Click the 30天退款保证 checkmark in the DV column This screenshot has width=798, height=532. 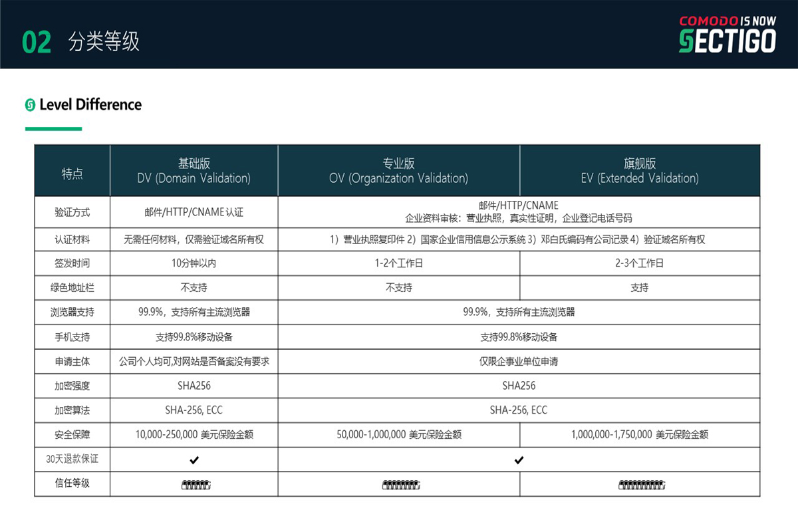coord(194,460)
